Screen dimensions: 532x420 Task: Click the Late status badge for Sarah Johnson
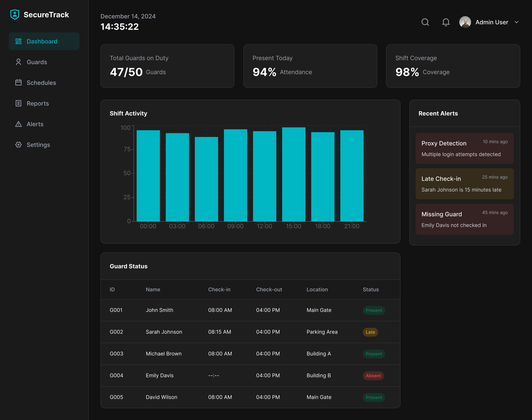coord(370,332)
